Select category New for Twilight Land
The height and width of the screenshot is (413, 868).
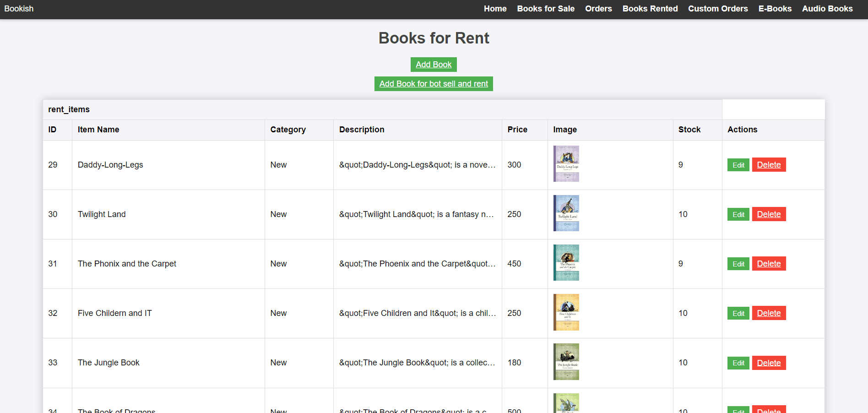click(x=278, y=214)
